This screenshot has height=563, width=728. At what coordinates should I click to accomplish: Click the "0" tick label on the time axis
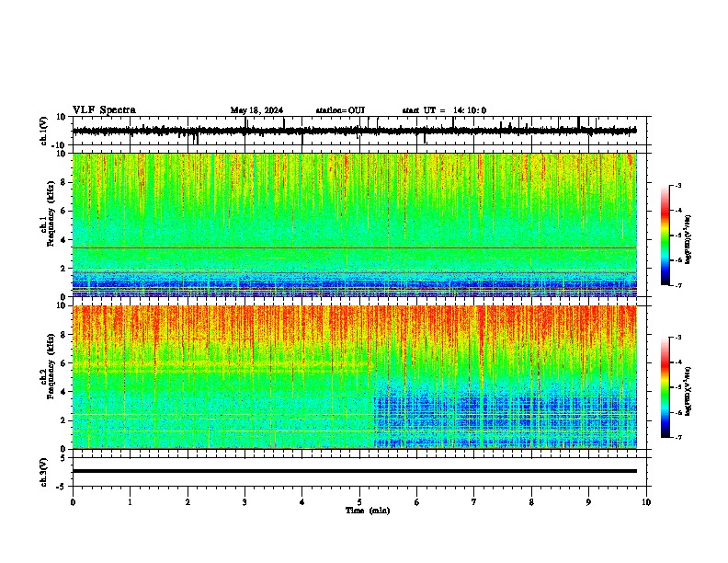click(x=73, y=502)
